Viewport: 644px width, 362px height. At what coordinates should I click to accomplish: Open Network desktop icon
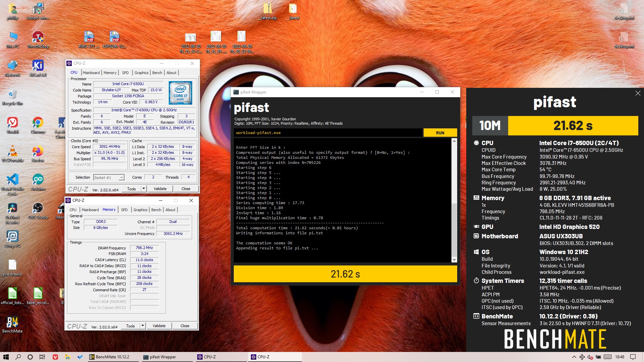12,68
